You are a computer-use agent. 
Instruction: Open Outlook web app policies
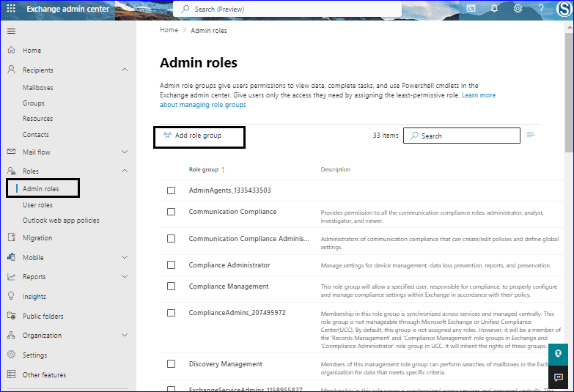(x=61, y=220)
